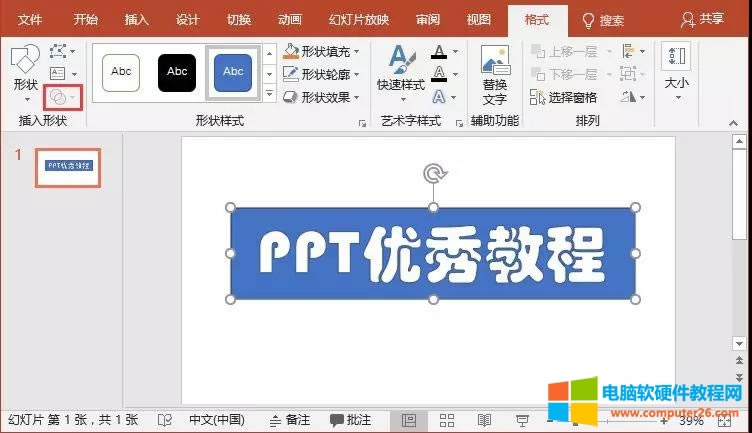Open 形状填充 shape fill menu
This screenshot has height=433, width=752.
coord(321,51)
